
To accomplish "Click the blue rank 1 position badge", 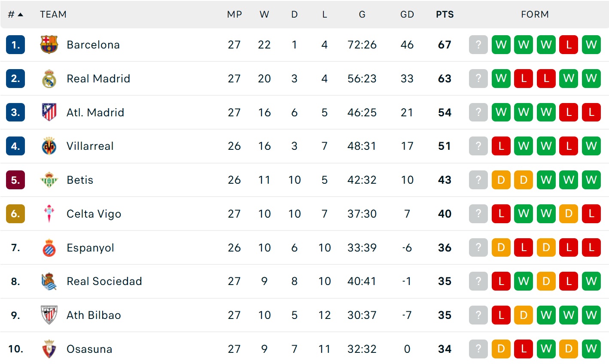I will point(15,45).
